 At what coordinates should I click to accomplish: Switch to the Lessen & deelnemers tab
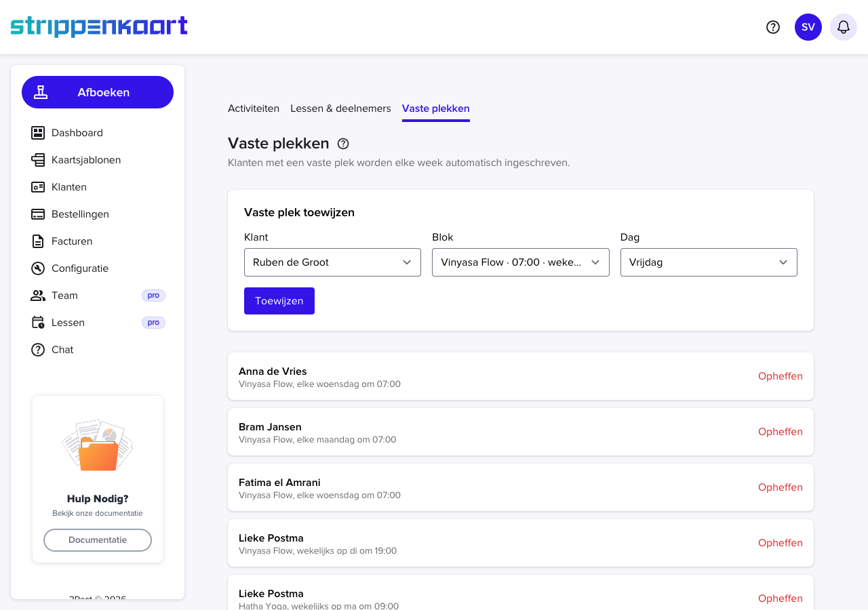340,108
